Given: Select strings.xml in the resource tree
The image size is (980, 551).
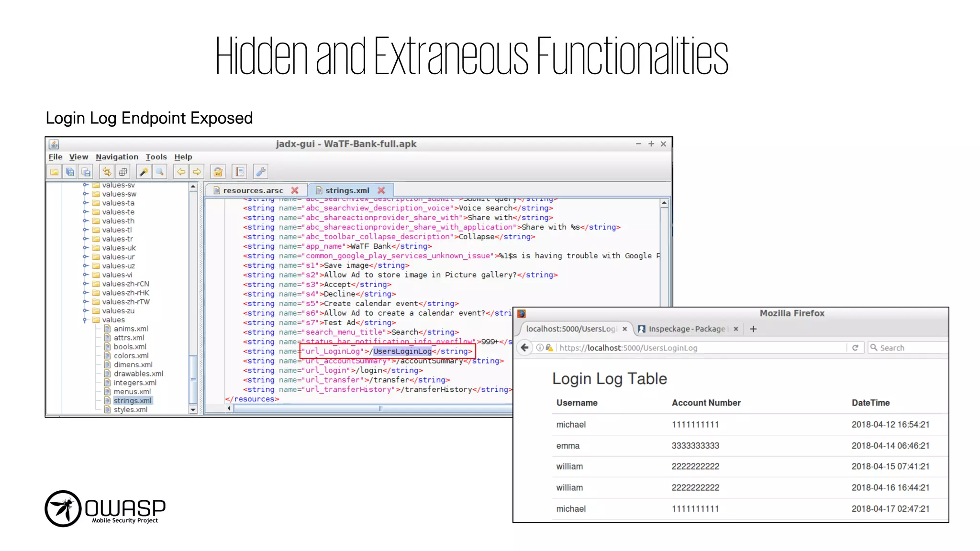Looking at the screenshot, I should coord(132,401).
